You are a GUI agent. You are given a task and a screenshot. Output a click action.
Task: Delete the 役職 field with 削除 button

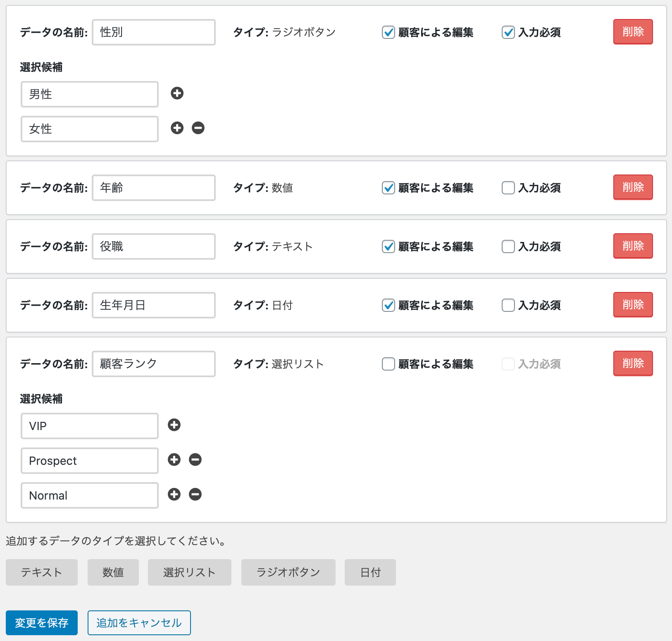[x=633, y=246]
